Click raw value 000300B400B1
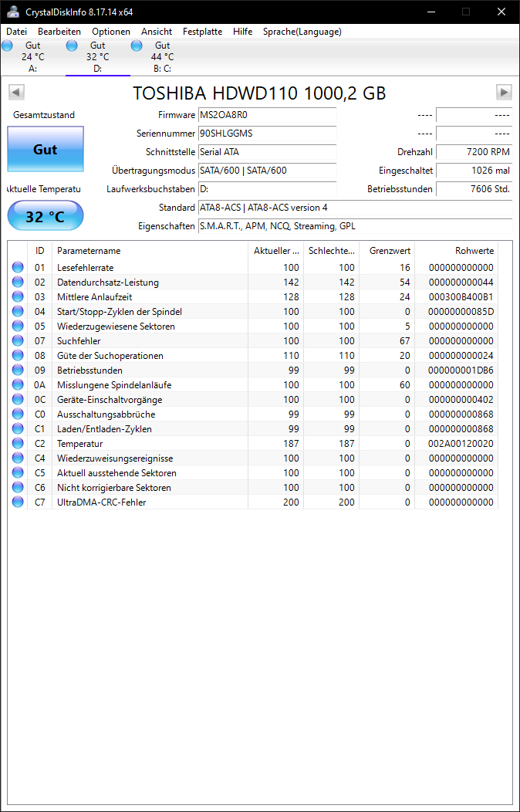Image resolution: width=520 pixels, height=812 pixels. [461, 297]
